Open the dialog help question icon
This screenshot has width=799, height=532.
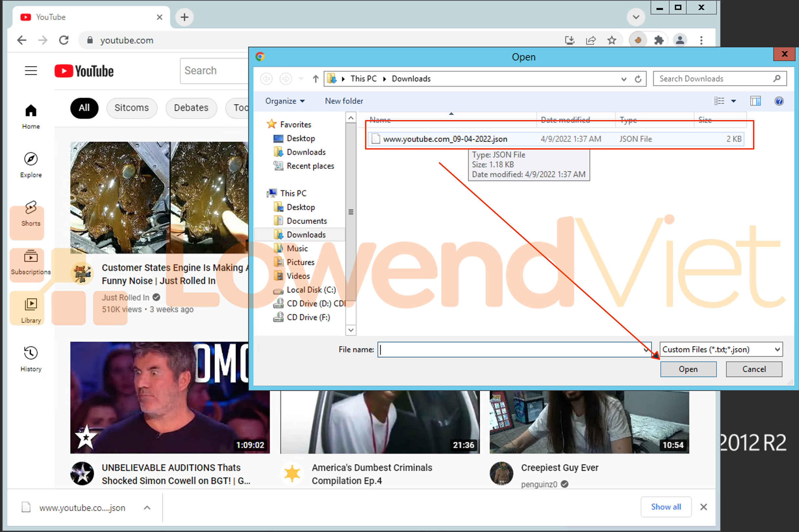(779, 101)
